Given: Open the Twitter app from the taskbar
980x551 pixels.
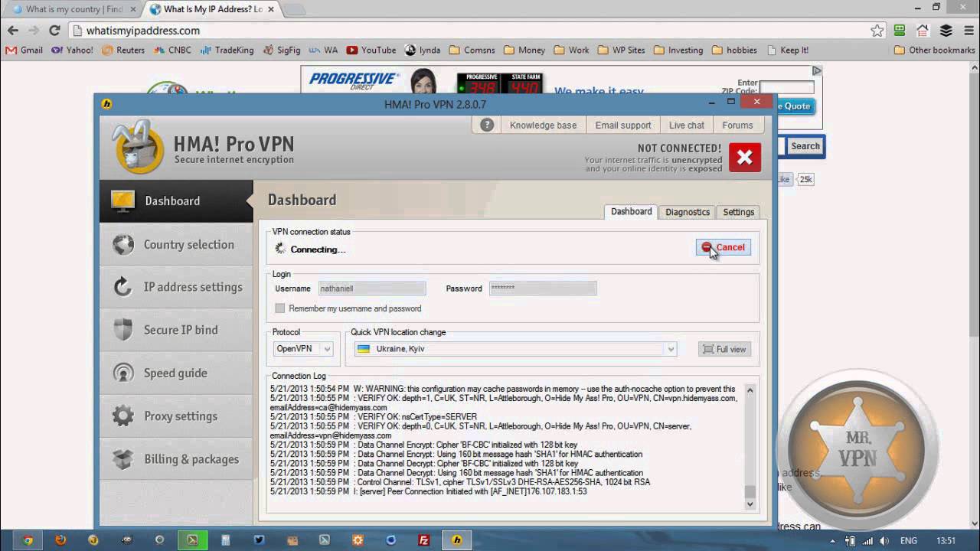Looking at the screenshot, I should coord(259,540).
